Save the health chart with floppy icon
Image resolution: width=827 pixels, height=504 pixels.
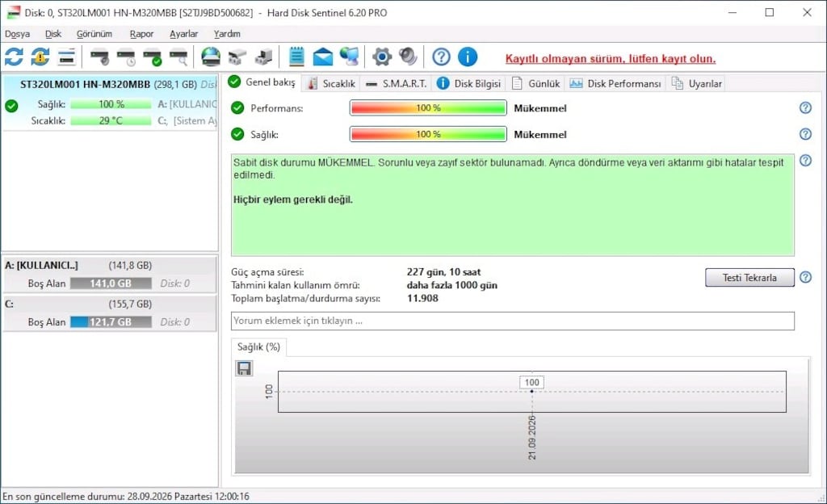(x=244, y=368)
